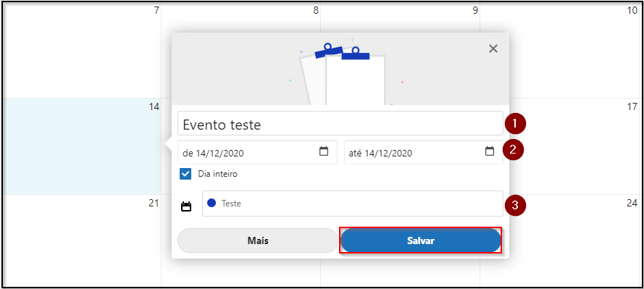
Task: Uncheck the Dia inteiro checkbox
Action: (185, 174)
